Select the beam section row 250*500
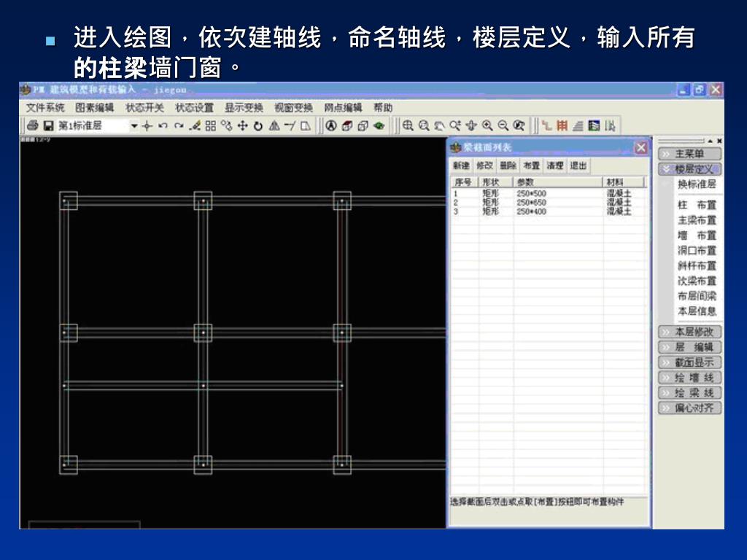 [548, 193]
